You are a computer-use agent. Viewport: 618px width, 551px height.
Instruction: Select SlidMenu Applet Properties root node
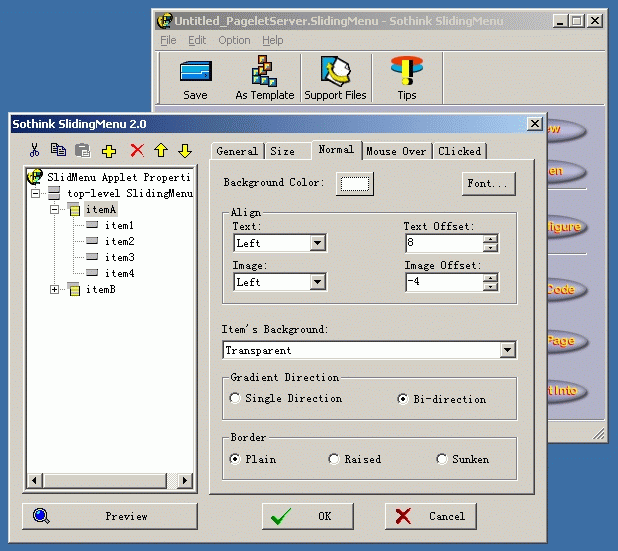click(119, 177)
